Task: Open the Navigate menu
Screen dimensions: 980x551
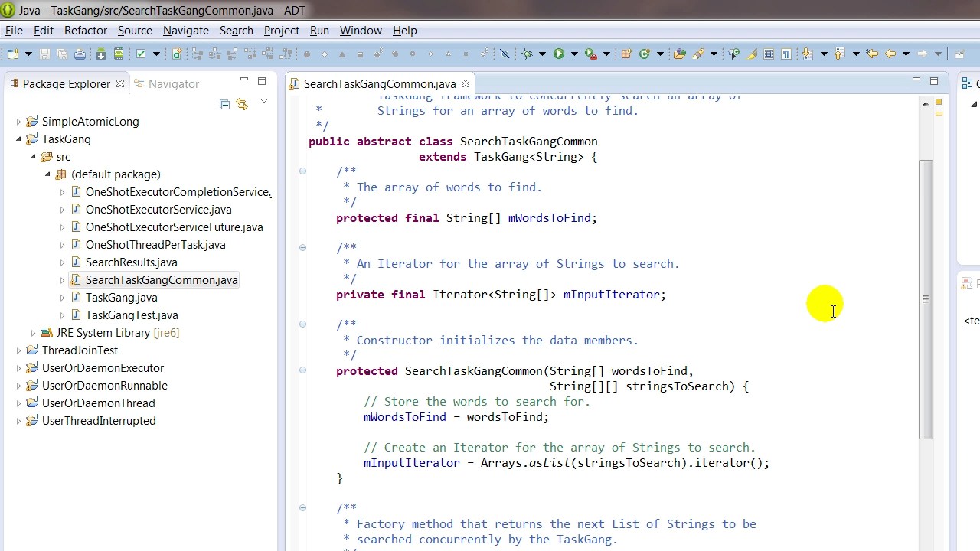Action: point(185,31)
